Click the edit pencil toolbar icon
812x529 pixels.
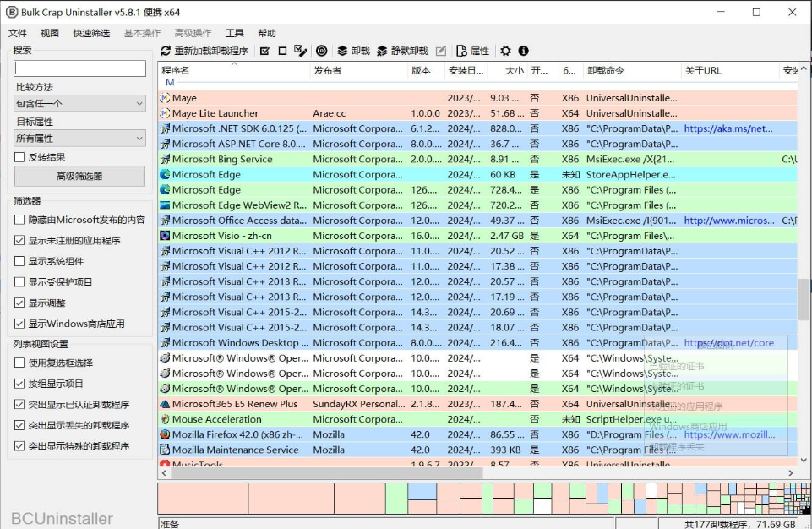pyautogui.click(x=441, y=51)
